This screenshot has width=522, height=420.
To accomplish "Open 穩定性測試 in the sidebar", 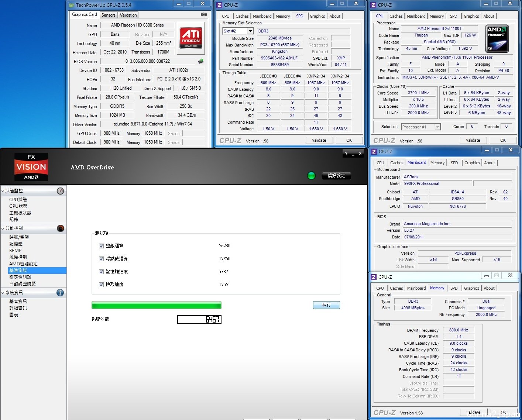I will (x=20, y=277).
